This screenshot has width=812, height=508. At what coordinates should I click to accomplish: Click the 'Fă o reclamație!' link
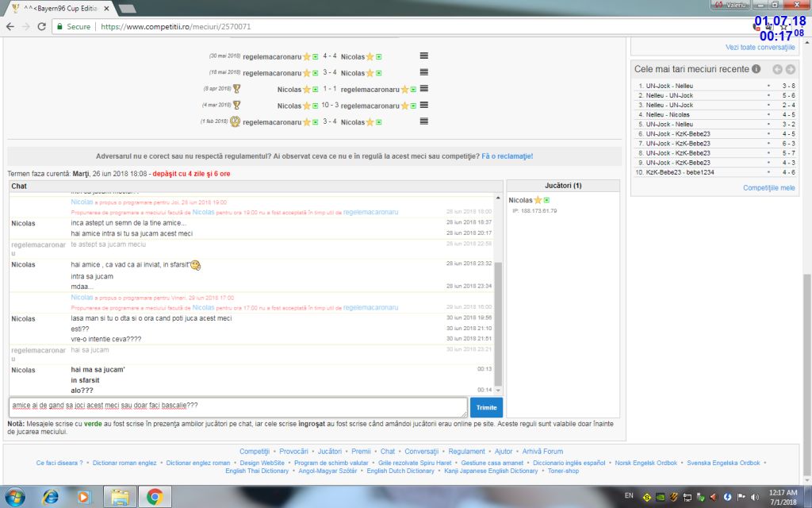[507, 156]
